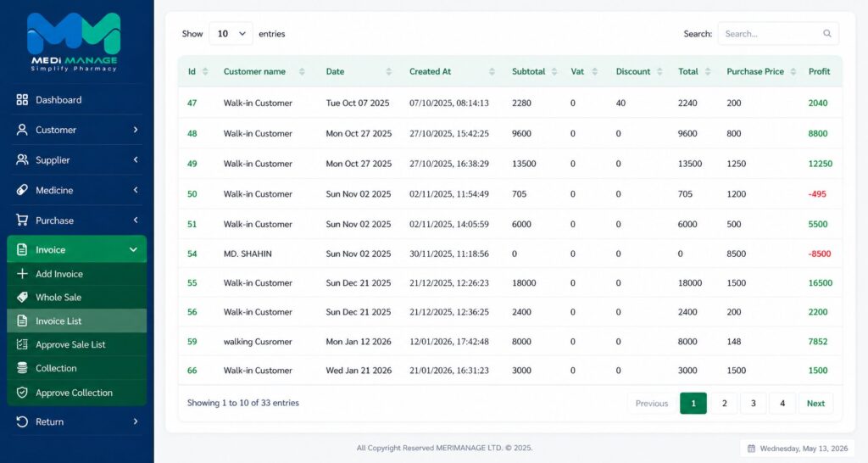Click customer name MD. SHAHIN
868x463 pixels.
(248, 254)
